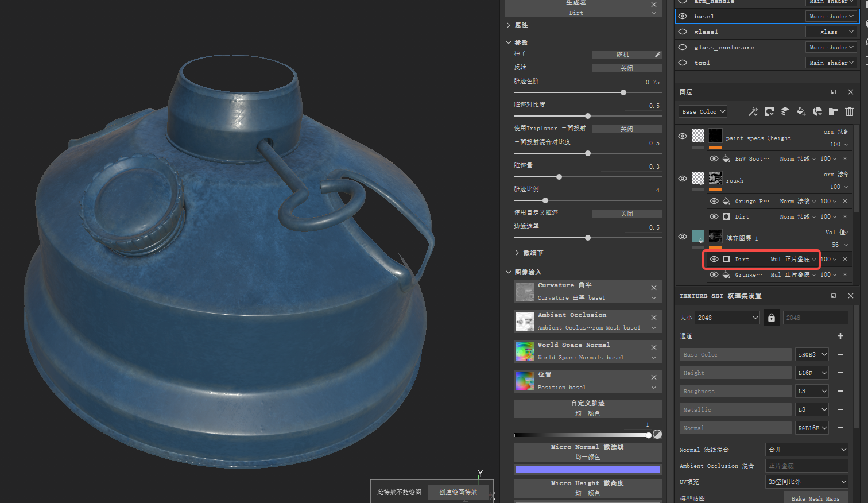Enable the 使用Triplanar 三面投射 option

pos(626,129)
